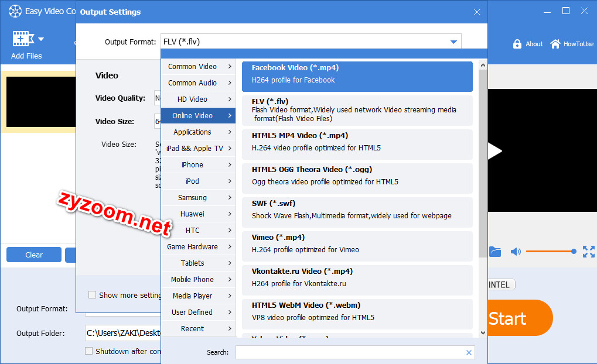Expand the Huawei submenu arrow
The image size is (597, 364).
(230, 214)
